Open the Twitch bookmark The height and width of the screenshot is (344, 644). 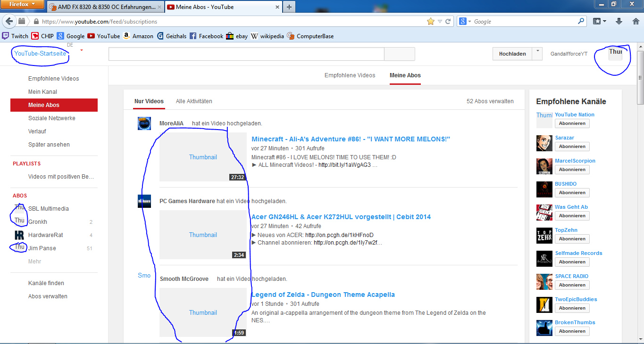(15, 36)
